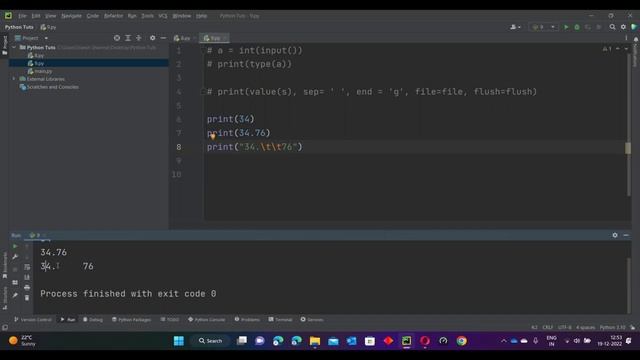Screen dimensions: 640x360
Task: Select opened file locate icon in Project panel
Action: tap(117, 38)
